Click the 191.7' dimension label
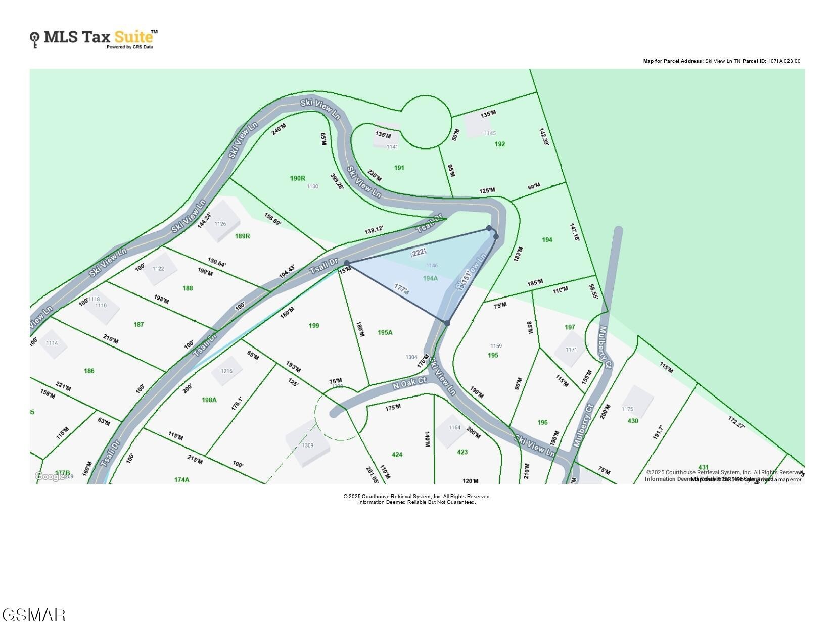The image size is (834, 644). click(658, 432)
